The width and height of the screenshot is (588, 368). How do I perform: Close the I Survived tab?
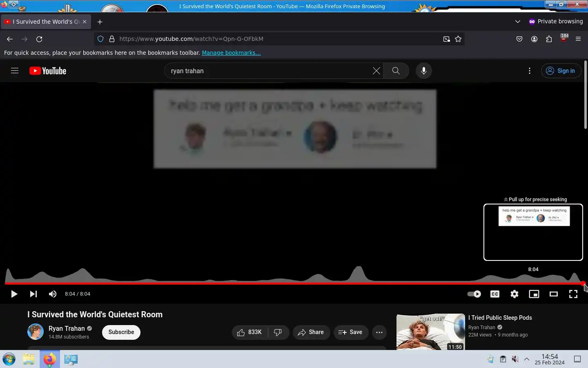tap(85, 22)
